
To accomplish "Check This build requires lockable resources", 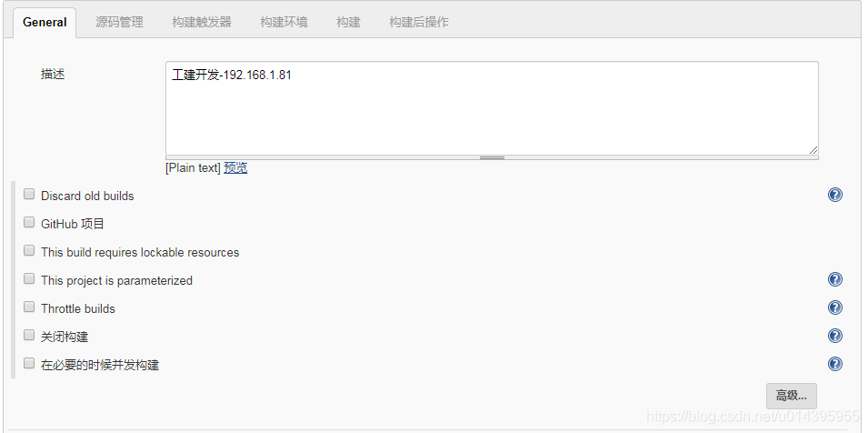I will [x=29, y=251].
